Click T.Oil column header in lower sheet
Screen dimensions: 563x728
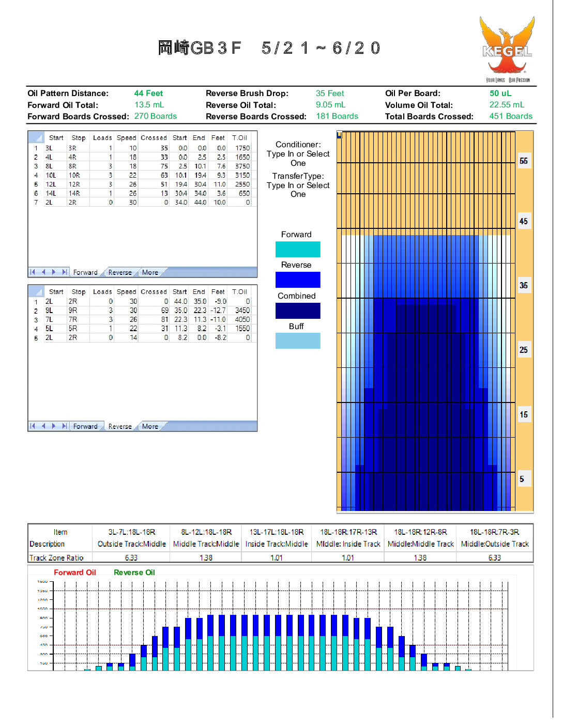pyautogui.click(x=239, y=291)
